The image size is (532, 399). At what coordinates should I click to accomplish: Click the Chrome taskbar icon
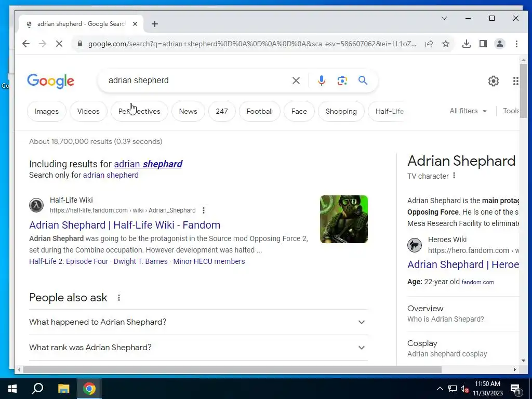[89, 389]
